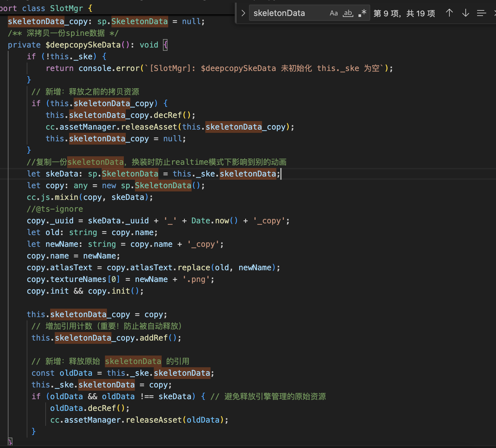The height and width of the screenshot is (448, 496).
Task: Click "cc.assetManager.releaseAsset(this.skeletonData_copy);" line
Action: click(x=170, y=127)
